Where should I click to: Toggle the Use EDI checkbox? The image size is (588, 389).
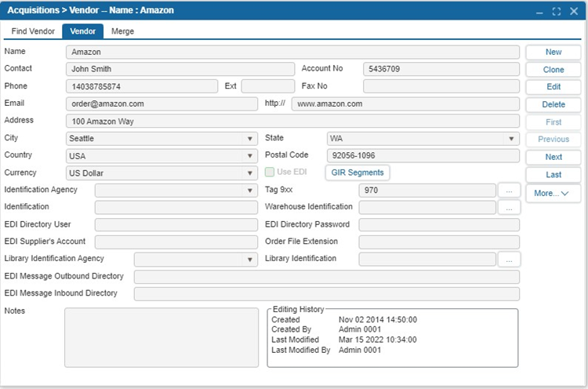tap(270, 172)
